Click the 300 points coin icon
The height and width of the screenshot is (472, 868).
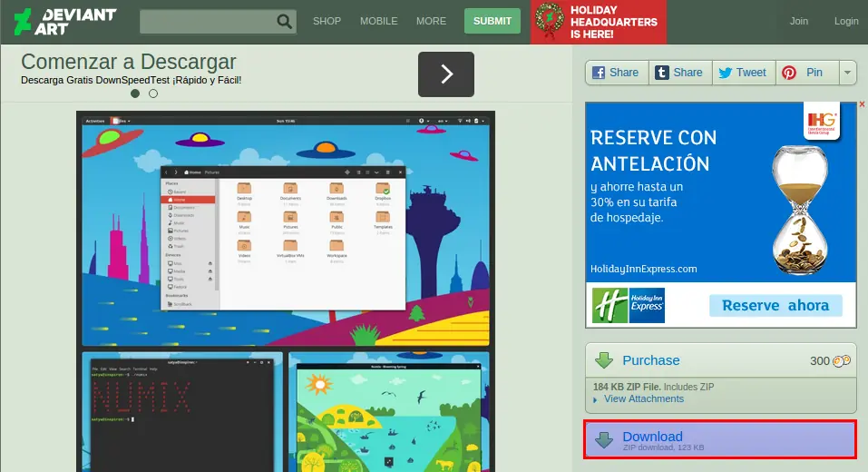tap(842, 361)
